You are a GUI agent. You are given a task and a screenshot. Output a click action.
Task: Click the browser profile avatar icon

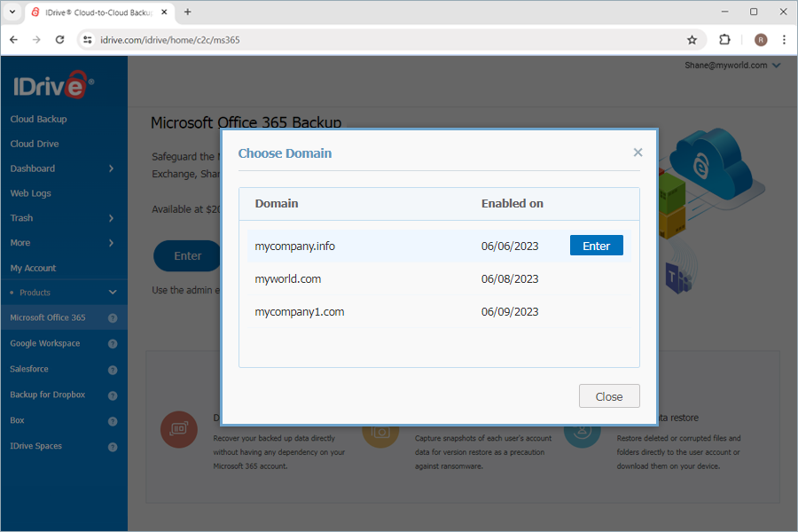click(x=760, y=40)
